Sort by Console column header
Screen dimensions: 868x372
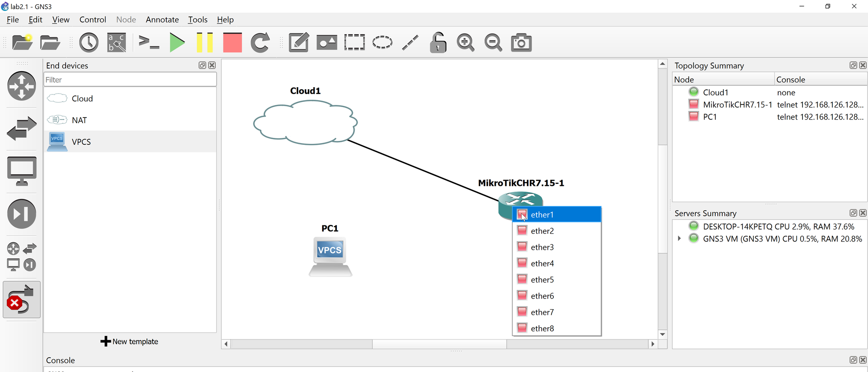[x=821, y=79]
